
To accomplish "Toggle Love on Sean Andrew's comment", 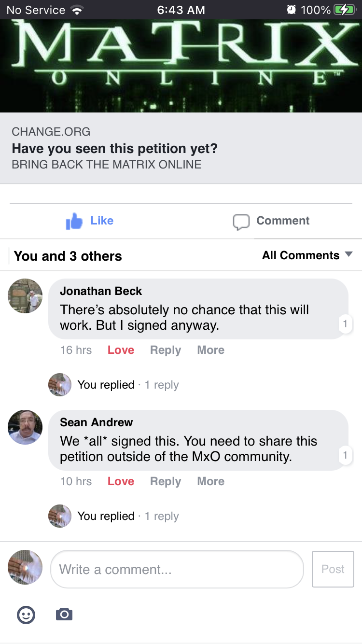I will pyautogui.click(x=121, y=481).
